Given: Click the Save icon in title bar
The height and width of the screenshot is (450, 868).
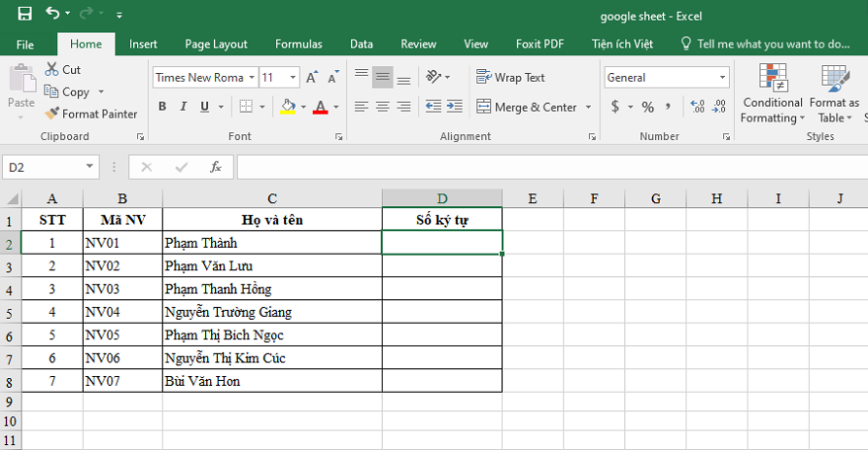Looking at the screenshot, I should (25, 14).
